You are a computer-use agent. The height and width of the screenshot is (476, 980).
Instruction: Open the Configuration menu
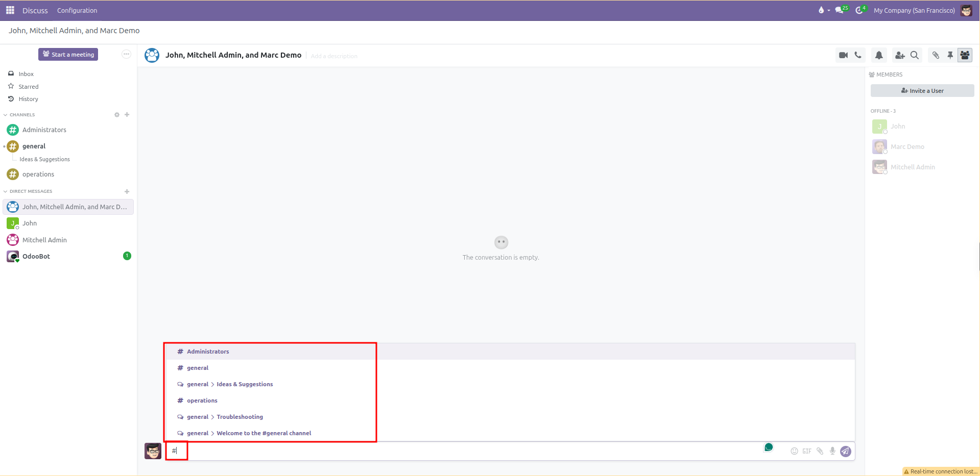point(77,10)
